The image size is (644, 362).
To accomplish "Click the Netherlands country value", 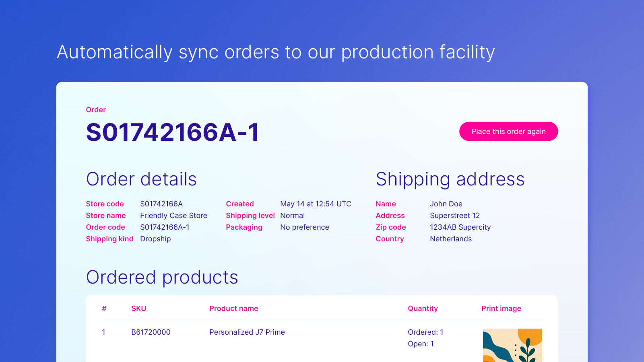I will (451, 239).
